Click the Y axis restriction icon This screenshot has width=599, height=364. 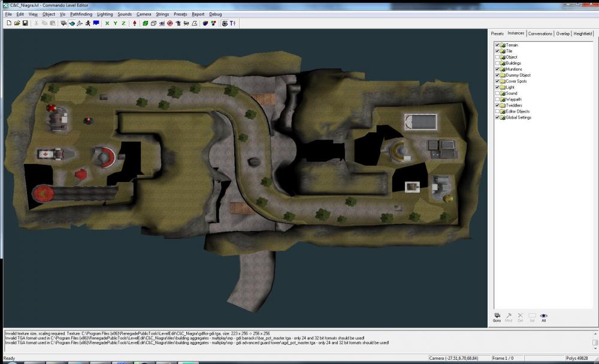116,23
